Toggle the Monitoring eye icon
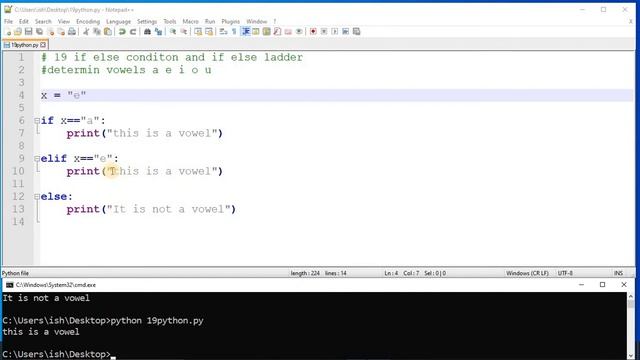The height and width of the screenshot is (360, 640). point(299,32)
